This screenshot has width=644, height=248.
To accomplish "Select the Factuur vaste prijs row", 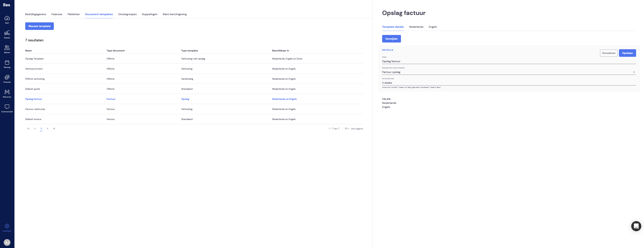I will (x=194, y=109).
